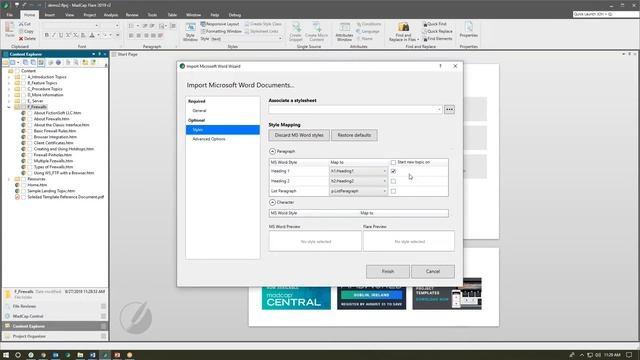The image size is (640, 360).
Task: Check the box beside About Firewalls.htm
Action: point(29,119)
